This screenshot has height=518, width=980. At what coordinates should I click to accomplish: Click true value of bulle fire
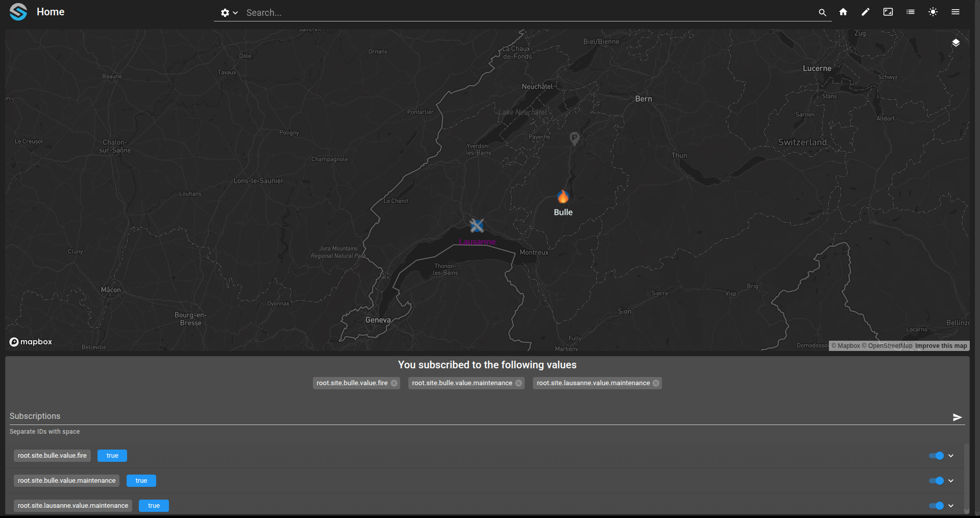pyautogui.click(x=112, y=456)
